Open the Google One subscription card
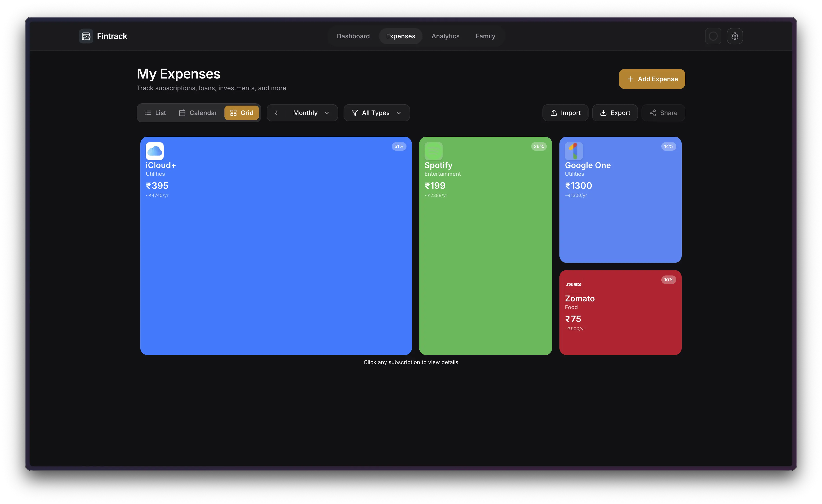This screenshot has height=504, width=822. [620, 199]
